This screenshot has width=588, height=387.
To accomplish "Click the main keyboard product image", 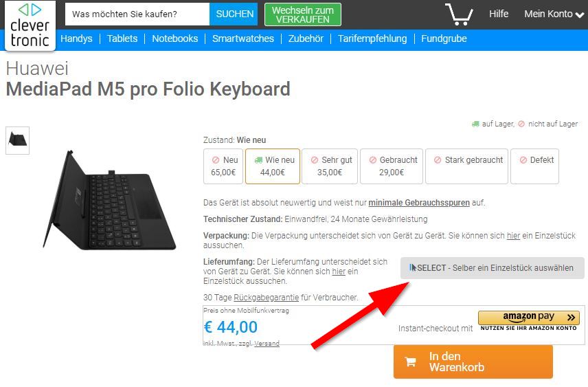I will coord(110,201).
